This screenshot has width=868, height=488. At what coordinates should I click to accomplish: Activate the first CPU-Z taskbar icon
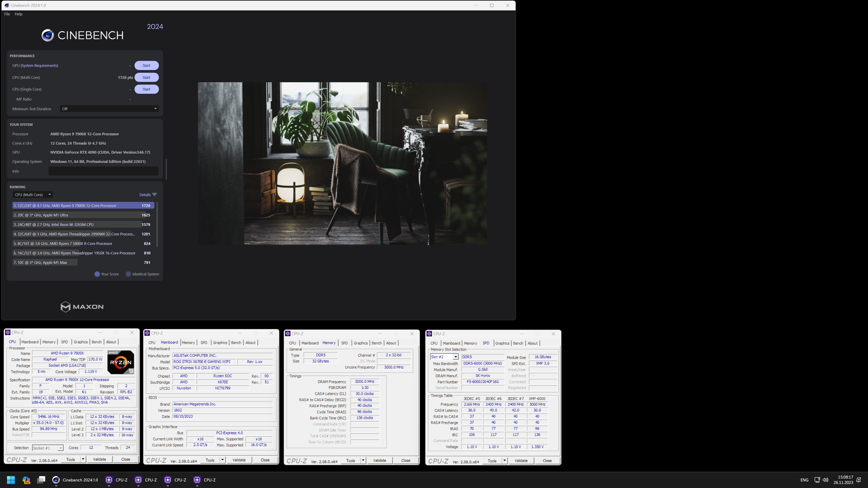117,480
